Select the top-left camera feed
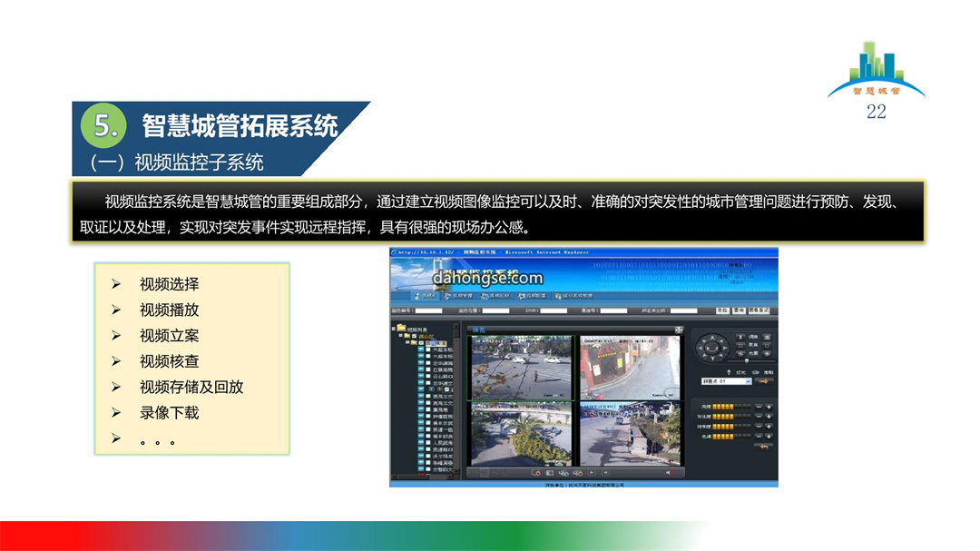Viewport: 980px width, 551px height. (521, 368)
